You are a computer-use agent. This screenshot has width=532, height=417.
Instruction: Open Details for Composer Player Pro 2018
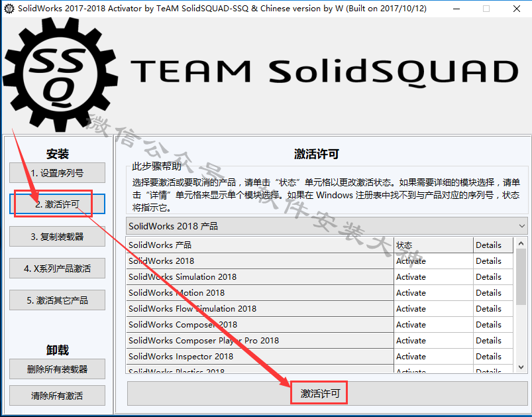[494, 341]
